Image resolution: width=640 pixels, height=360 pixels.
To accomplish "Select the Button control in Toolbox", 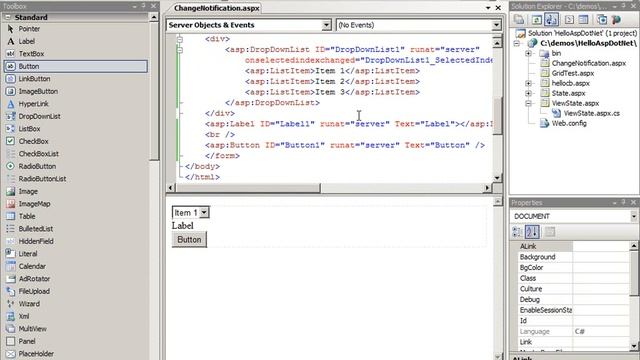I will pyautogui.click(x=76, y=66).
